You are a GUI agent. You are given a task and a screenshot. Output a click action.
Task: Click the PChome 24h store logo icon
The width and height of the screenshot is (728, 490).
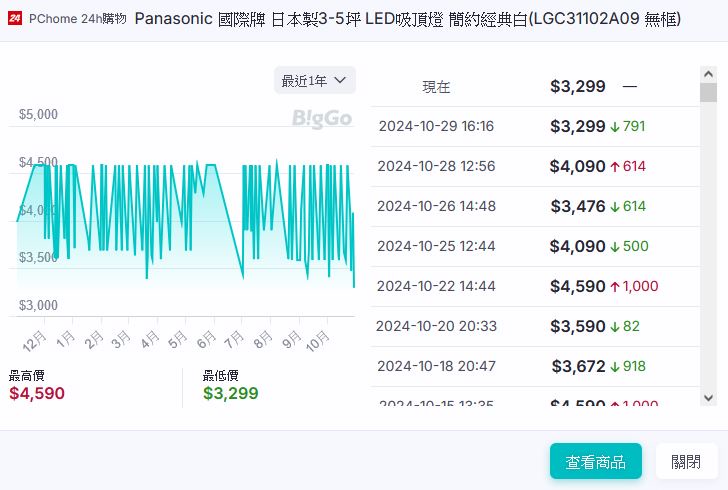(15, 19)
